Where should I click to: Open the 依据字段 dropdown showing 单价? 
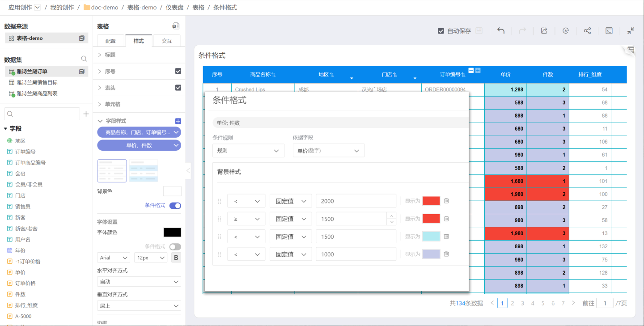(x=328, y=151)
